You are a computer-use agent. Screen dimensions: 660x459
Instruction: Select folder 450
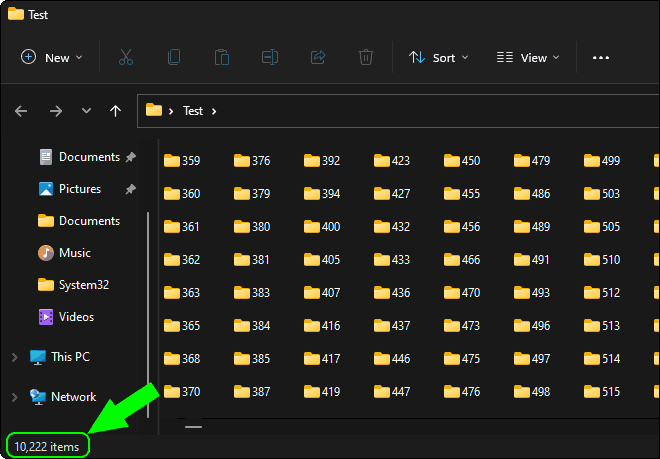click(462, 160)
